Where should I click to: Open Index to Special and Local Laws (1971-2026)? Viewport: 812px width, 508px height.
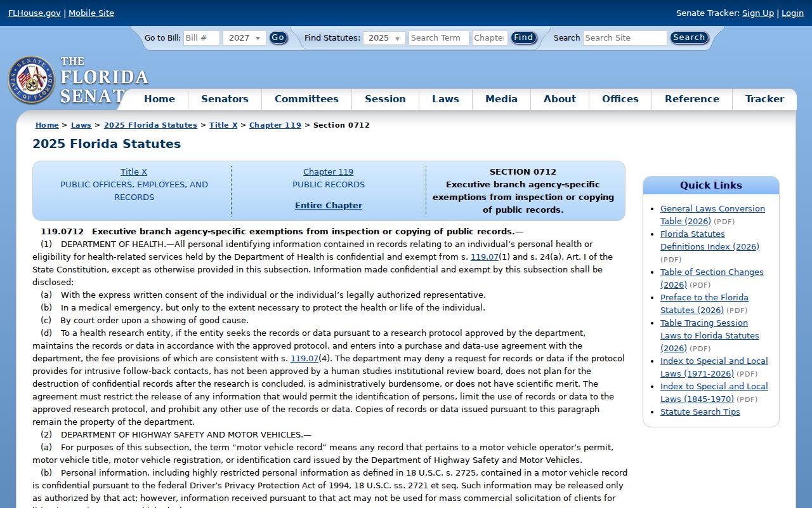coord(714,367)
